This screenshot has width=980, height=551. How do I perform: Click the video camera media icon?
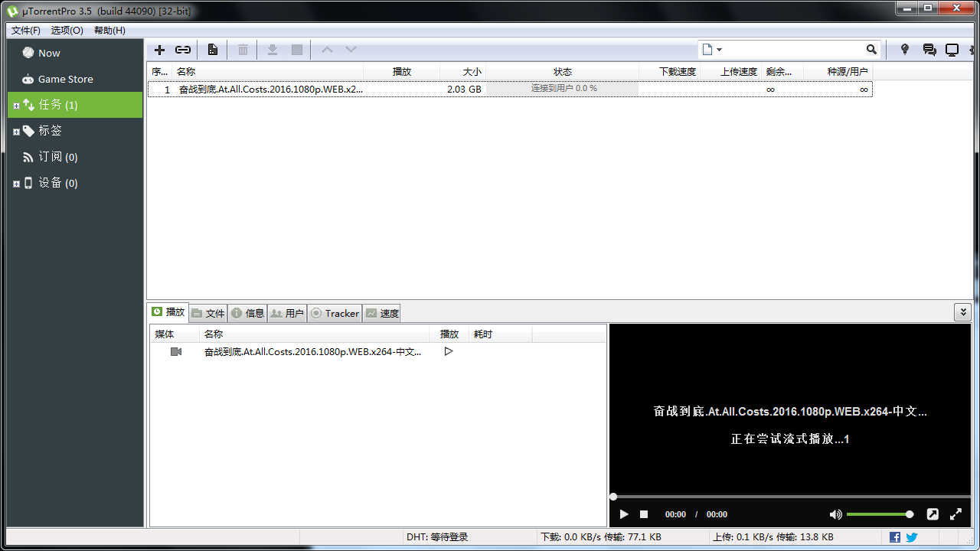(x=176, y=351)
